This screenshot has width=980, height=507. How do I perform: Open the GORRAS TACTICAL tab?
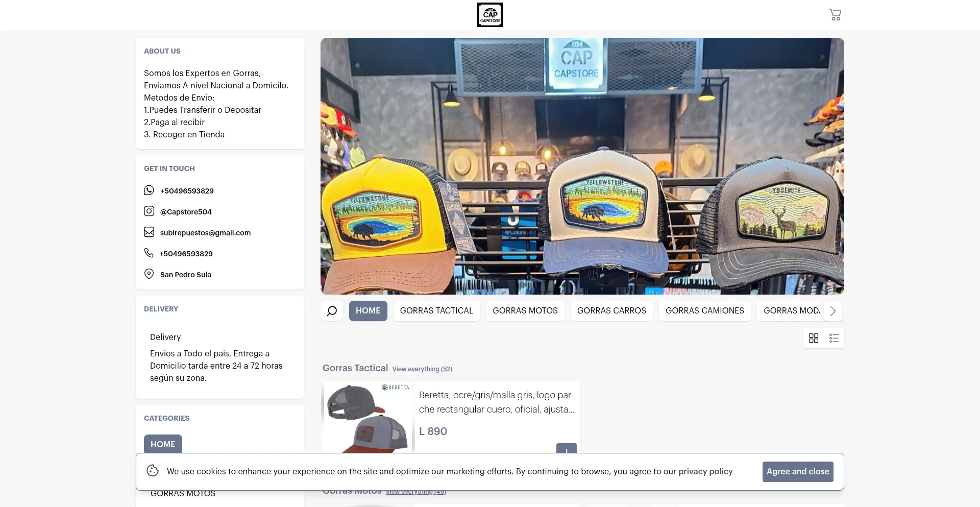tap(436, 311)
